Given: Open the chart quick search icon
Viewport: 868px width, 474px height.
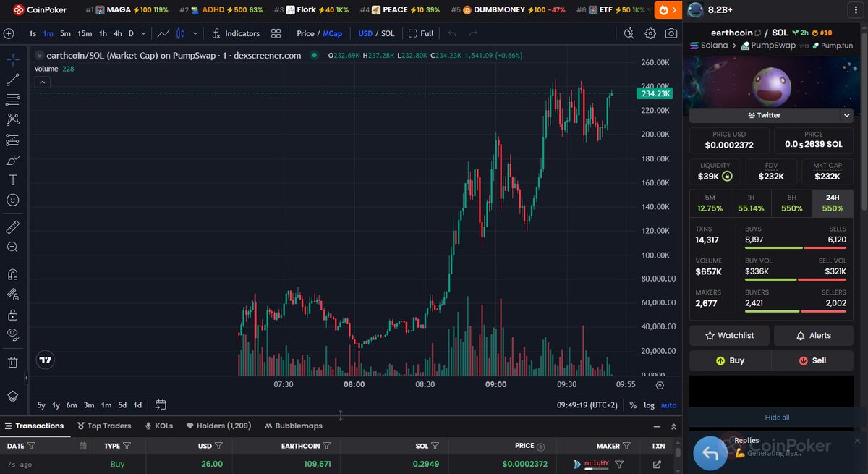Looking at the screenshot, I should [629, 33].
